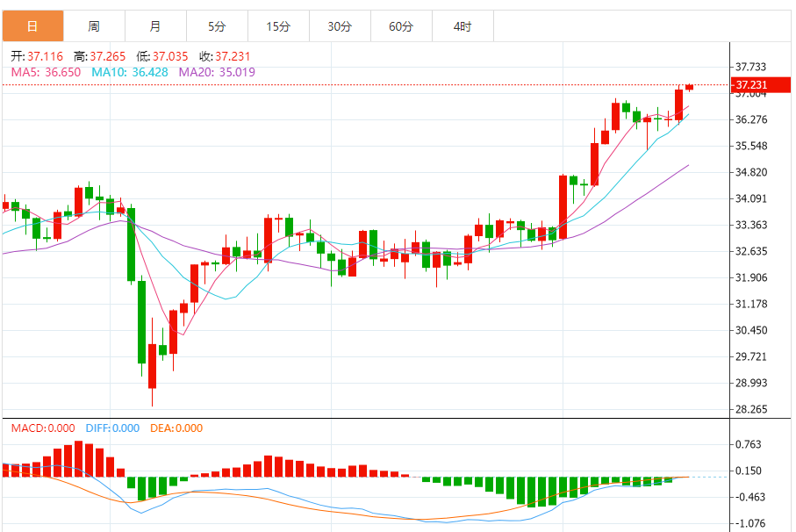Viewport: 796px width, 532px height.
Task: Click the MA20: 35.019 indicator label
Action: [217, 72]
